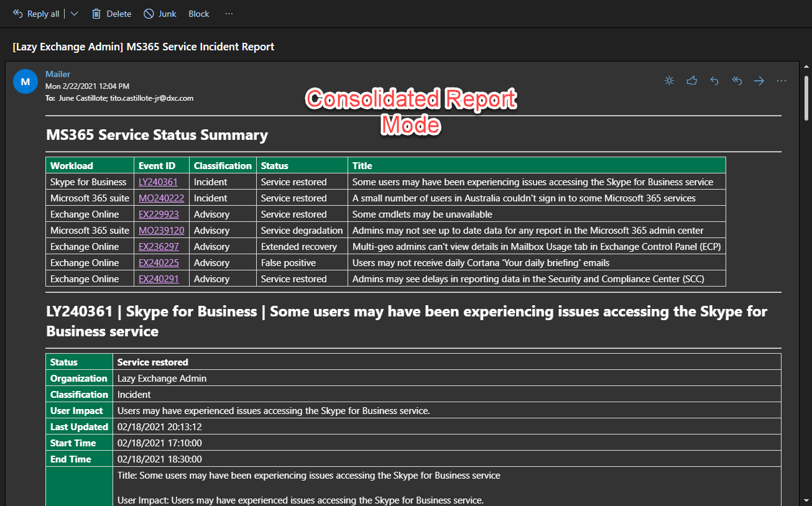Mark the message as Junk
812x506 pixels.
point(160,14)
